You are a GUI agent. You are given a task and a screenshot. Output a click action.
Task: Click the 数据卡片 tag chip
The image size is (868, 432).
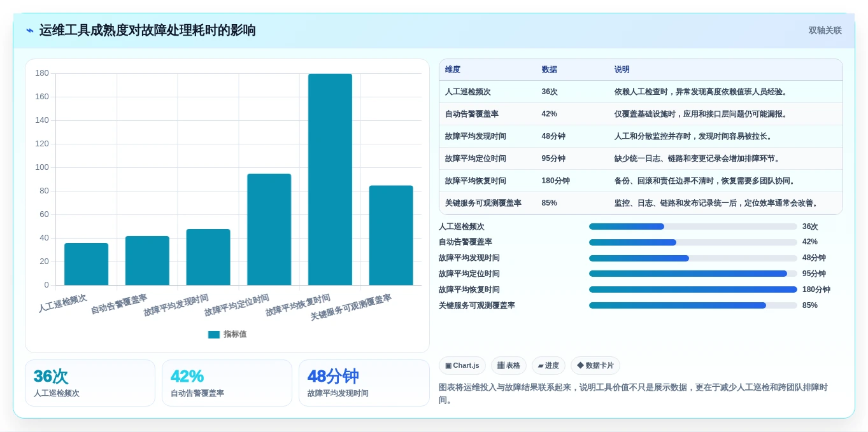(595, 366)
